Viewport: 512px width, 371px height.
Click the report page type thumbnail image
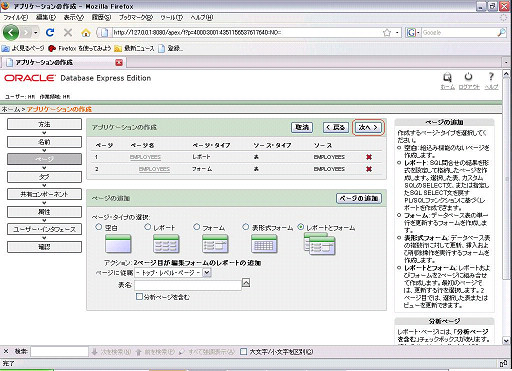[166, 244]
